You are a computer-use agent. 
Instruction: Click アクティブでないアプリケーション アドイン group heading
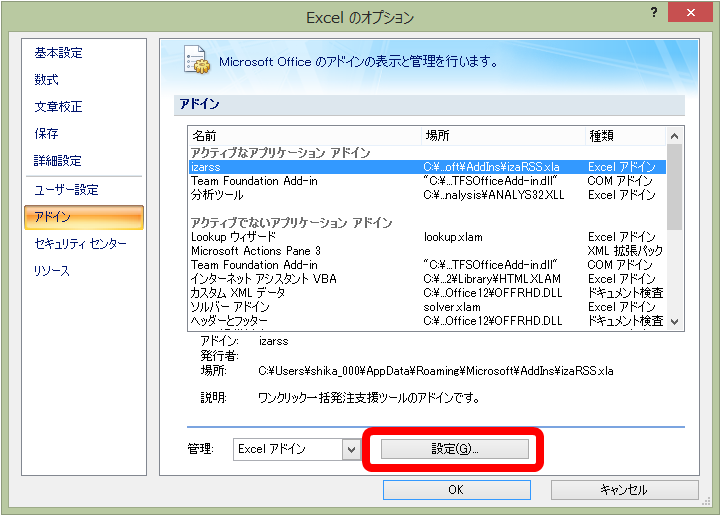292,223
